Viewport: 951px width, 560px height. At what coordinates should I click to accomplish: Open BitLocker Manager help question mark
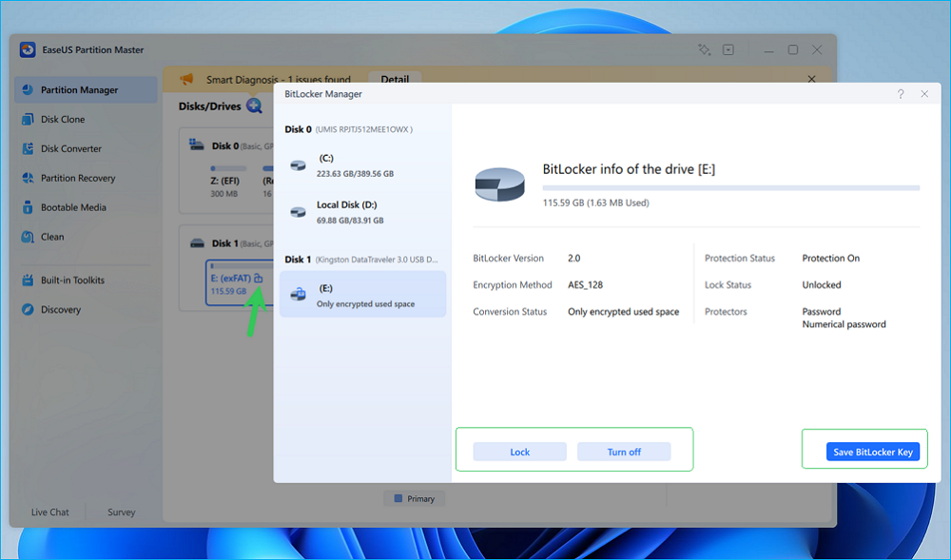pos(901,94)
